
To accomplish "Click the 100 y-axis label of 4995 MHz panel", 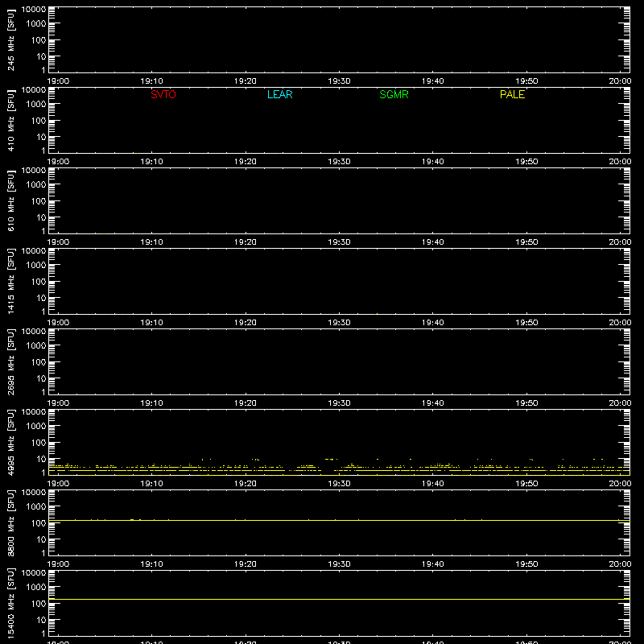I will tap(39, 443).
